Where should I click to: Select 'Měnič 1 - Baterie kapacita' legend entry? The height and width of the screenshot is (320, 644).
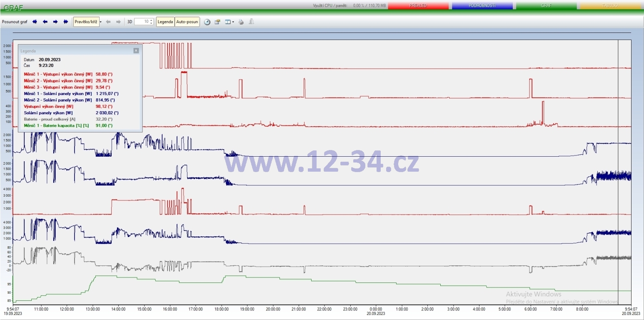(56, 125)
